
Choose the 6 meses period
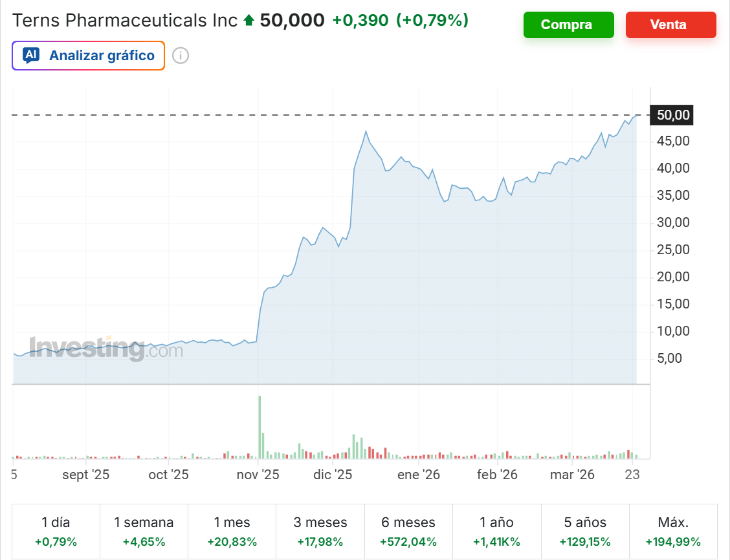[x=408, y=532]
